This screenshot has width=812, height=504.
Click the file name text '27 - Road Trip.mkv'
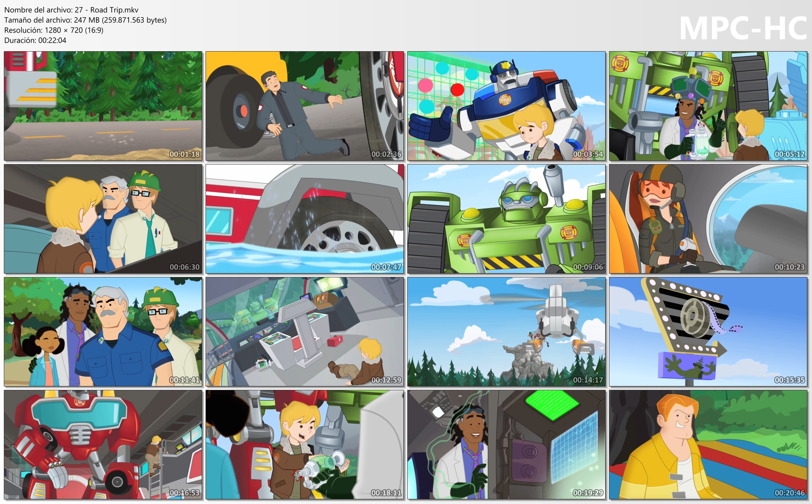tap(107, 10)
